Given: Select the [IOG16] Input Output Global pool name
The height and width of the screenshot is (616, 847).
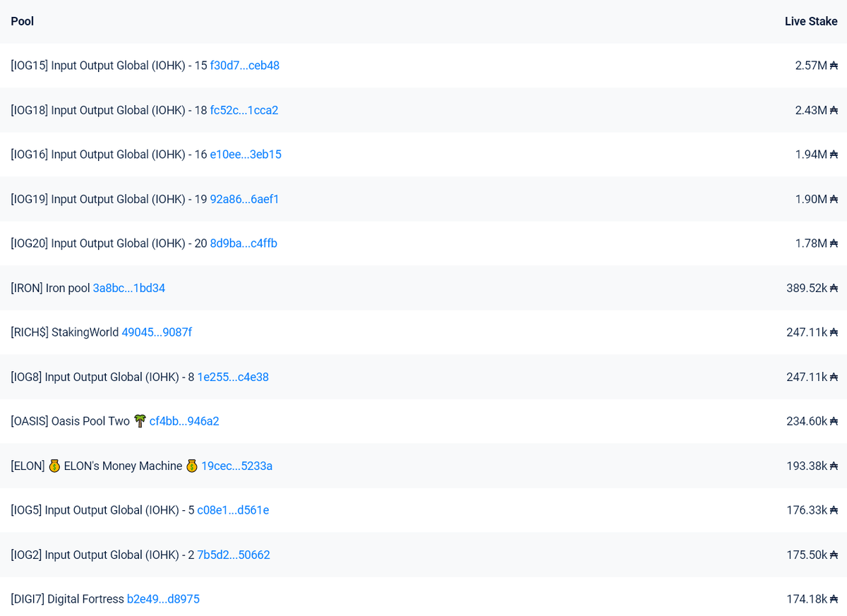Looking at the screenshot, I should pos(109,155).
